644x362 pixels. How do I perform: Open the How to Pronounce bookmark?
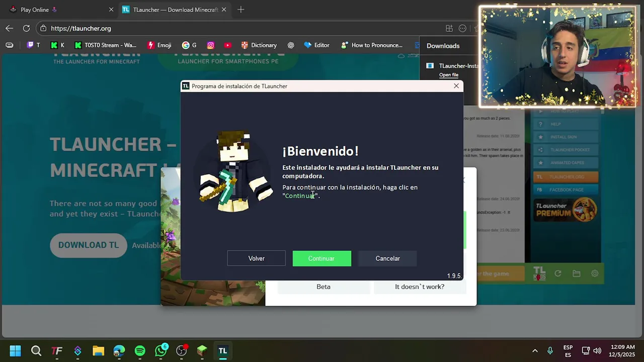tap(372, 45)
